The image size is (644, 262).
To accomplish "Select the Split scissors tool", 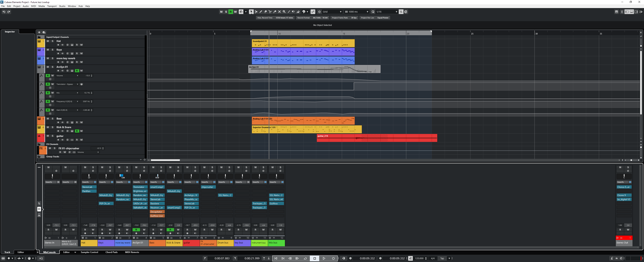I will [270, 12].
